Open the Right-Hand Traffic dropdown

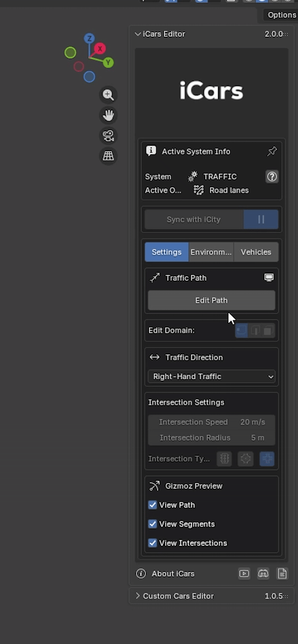click(211, 377)
